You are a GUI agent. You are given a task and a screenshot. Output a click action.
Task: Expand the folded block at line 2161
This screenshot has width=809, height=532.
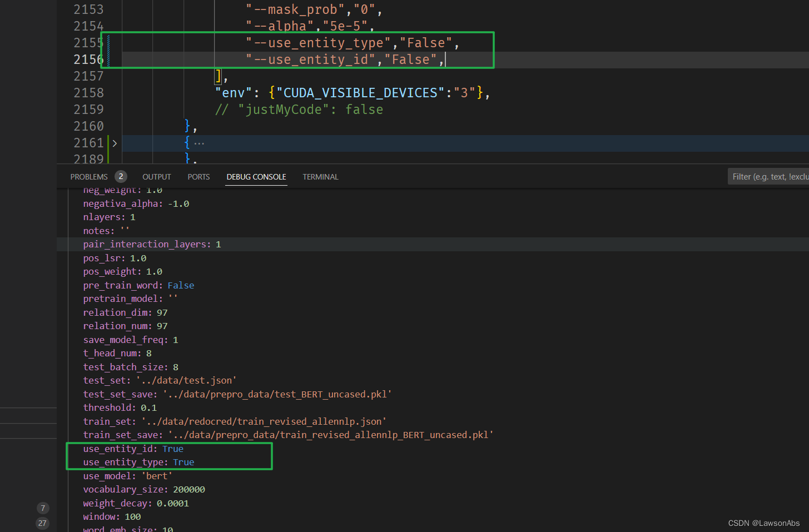[115, 143]
